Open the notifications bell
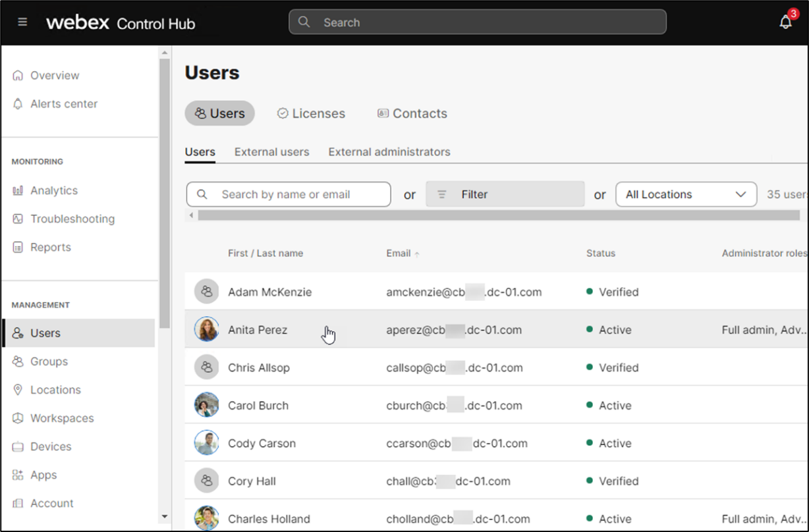 pos(785,22)
